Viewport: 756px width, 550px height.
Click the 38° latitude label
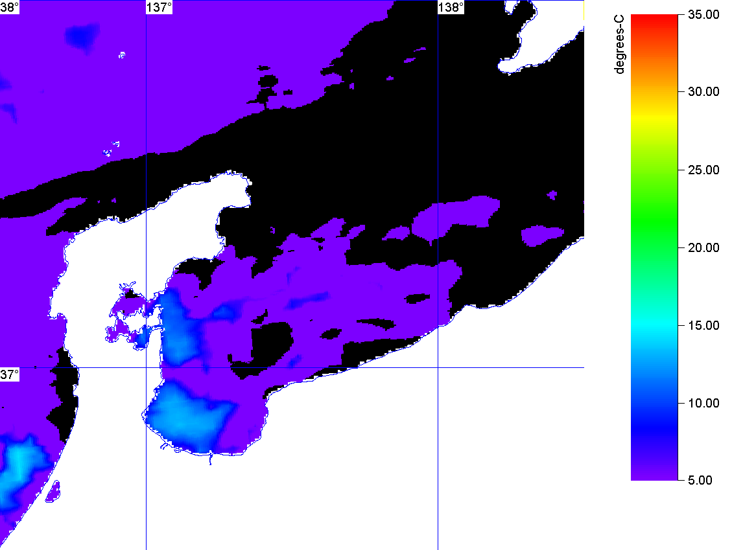click(9, 7)
